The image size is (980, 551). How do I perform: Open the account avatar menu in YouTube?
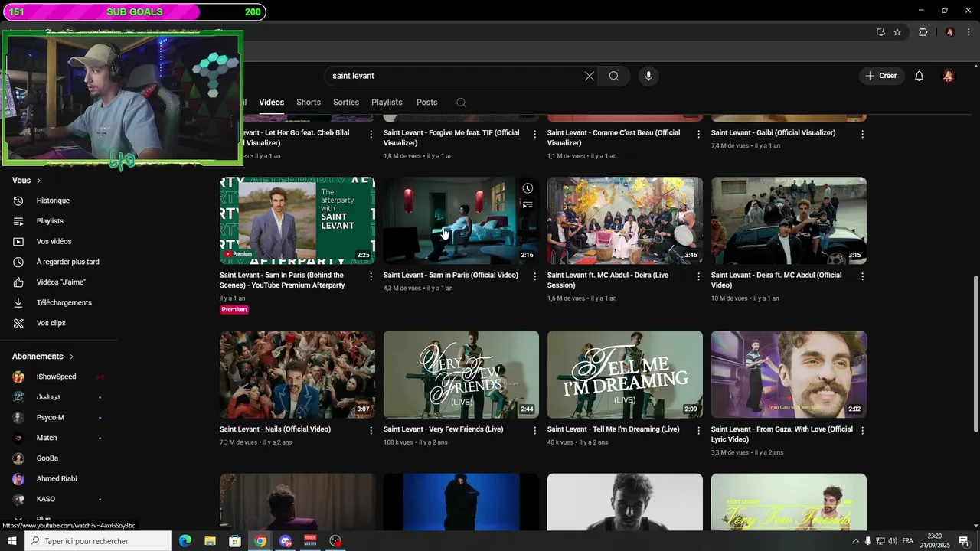click(949, 76)
